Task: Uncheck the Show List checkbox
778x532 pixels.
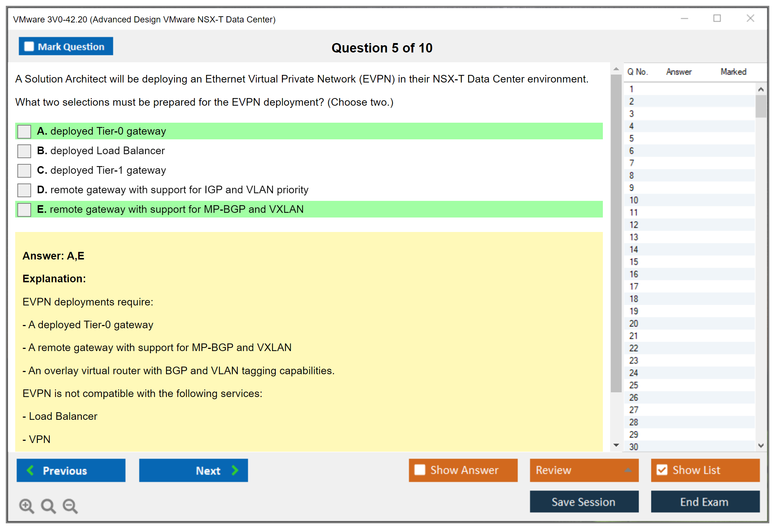Action: pyautogui.click(x=662, y=470)
